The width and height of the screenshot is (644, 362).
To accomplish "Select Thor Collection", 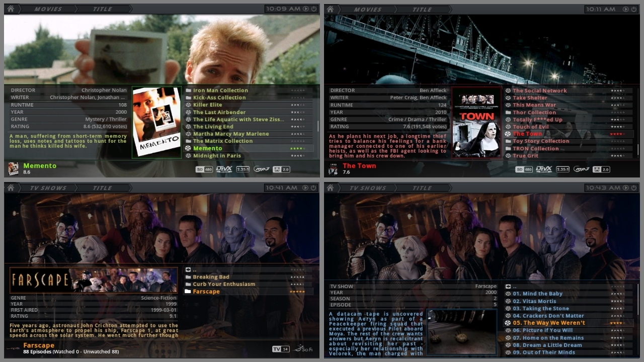I will (x=568, y=112).
